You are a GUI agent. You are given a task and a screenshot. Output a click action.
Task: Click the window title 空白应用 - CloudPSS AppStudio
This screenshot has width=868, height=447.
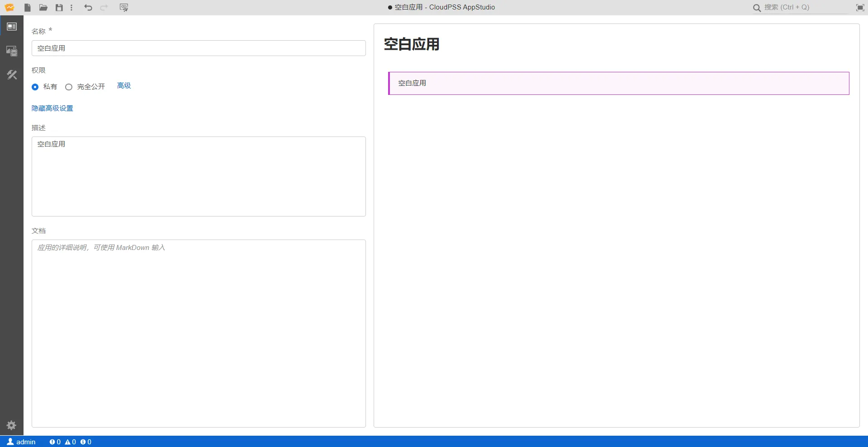(445, 7)
